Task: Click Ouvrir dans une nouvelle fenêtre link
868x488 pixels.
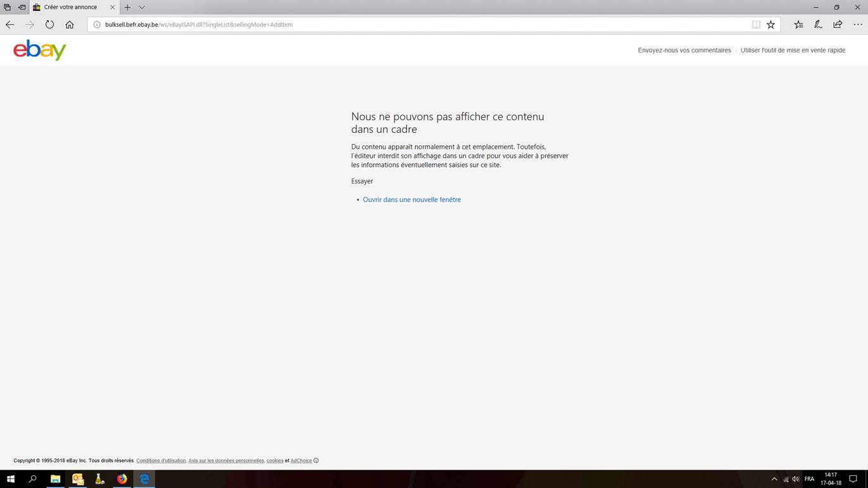Action: click(412, 199)
